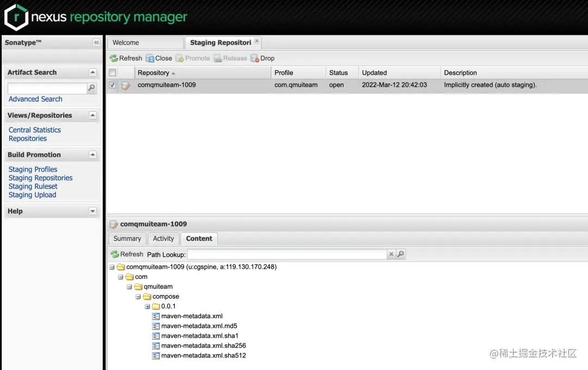The height and width of the screenshot is (370, 588).
Task: Open the Summary tab
Action: (127, 239)
